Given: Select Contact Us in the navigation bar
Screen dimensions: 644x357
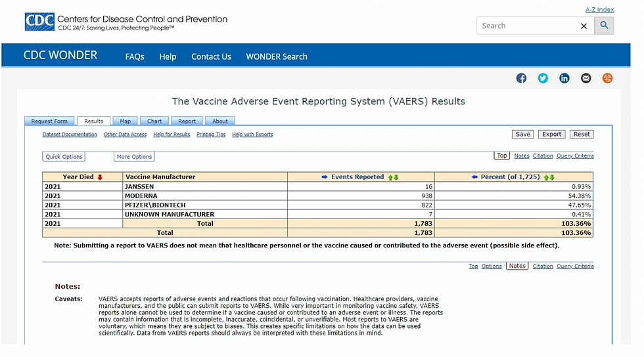Looking at the screenshot, I should [211, 56].
